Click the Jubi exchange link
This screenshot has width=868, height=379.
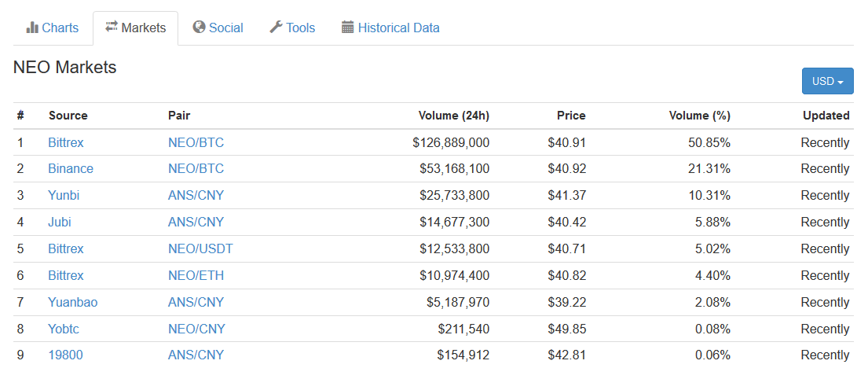pos(60,222)
